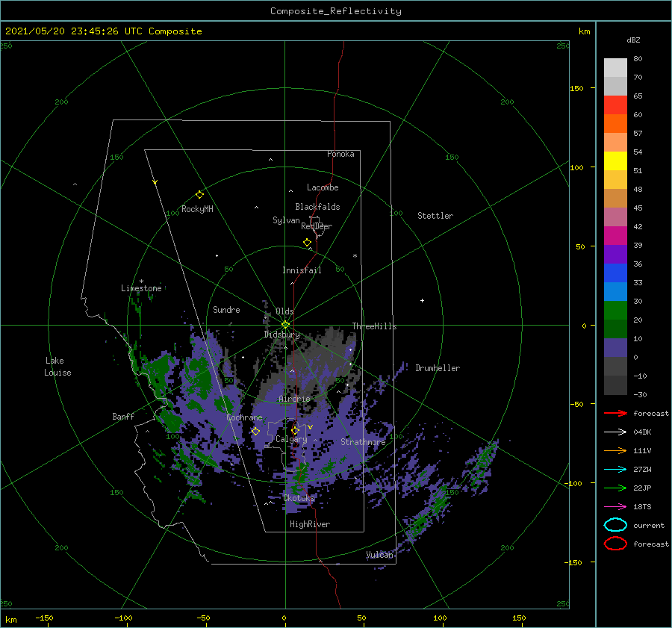Click the radar-center diamond marker at Olds
Screen dimensions: 672x628
pos(285,325)
